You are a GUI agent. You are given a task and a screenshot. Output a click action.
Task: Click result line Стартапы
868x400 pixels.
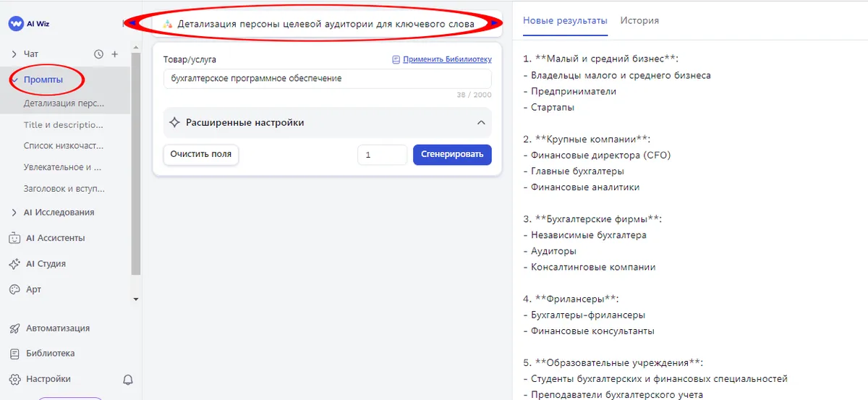[x=553, y=107]
